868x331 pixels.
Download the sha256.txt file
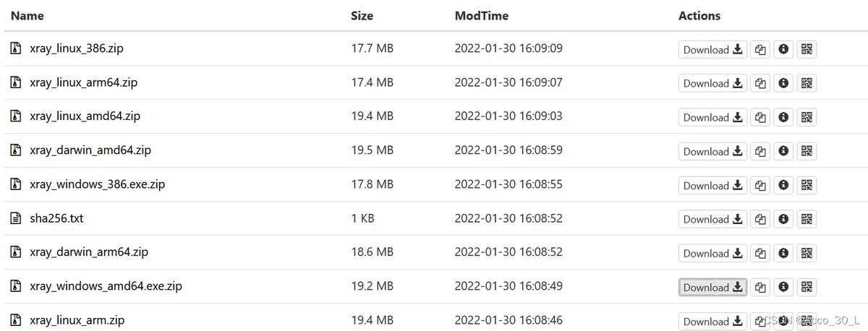(712, 219)
